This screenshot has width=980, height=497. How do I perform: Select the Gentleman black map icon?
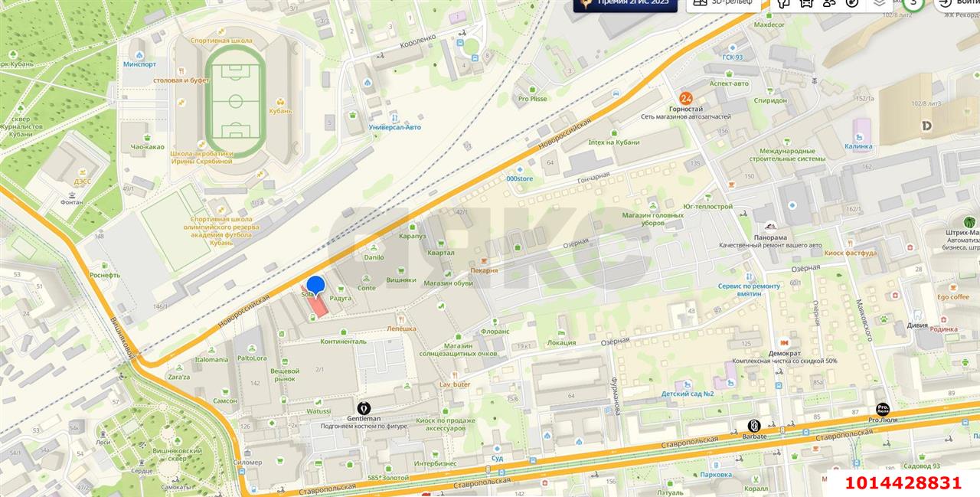364,408
